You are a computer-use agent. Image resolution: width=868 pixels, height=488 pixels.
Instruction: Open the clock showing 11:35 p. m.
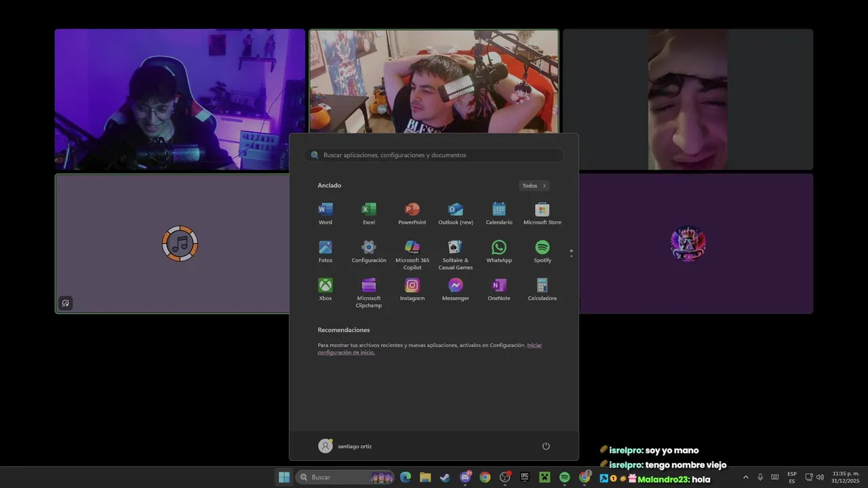846,477
